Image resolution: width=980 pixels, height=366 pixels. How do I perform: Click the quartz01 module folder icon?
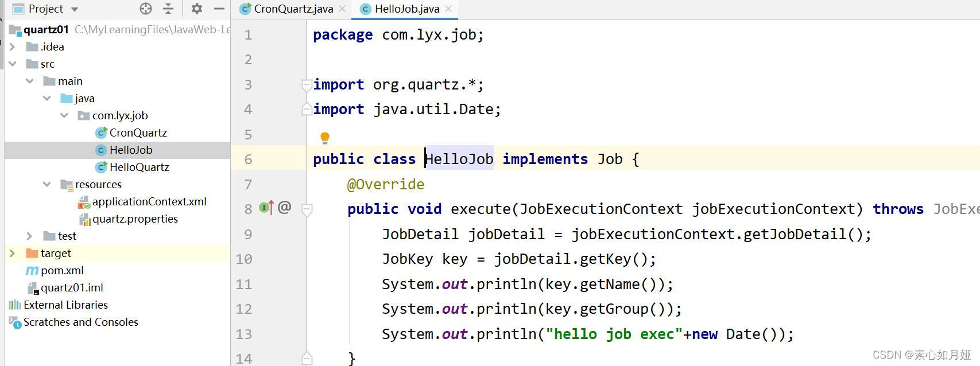(15, 30)
